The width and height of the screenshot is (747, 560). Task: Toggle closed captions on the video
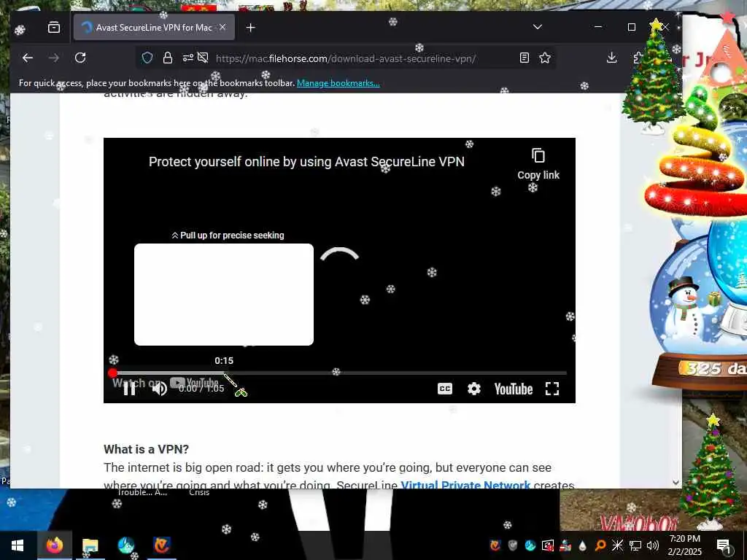[444, 389]
